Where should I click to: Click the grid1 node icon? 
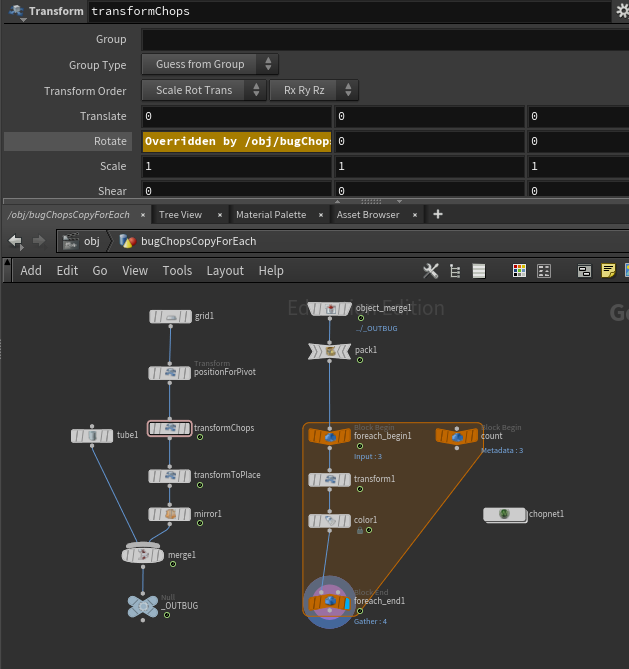pyautogui.click(x=170, y=317)
